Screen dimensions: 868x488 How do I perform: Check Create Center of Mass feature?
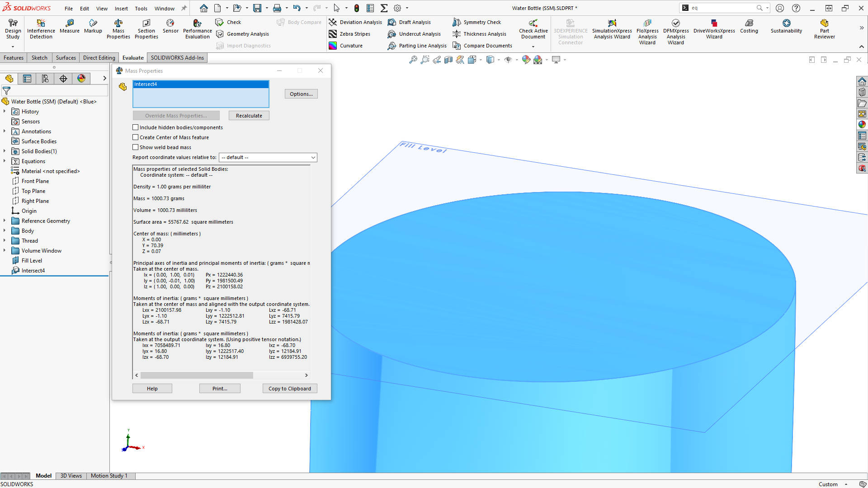[135, 137]
